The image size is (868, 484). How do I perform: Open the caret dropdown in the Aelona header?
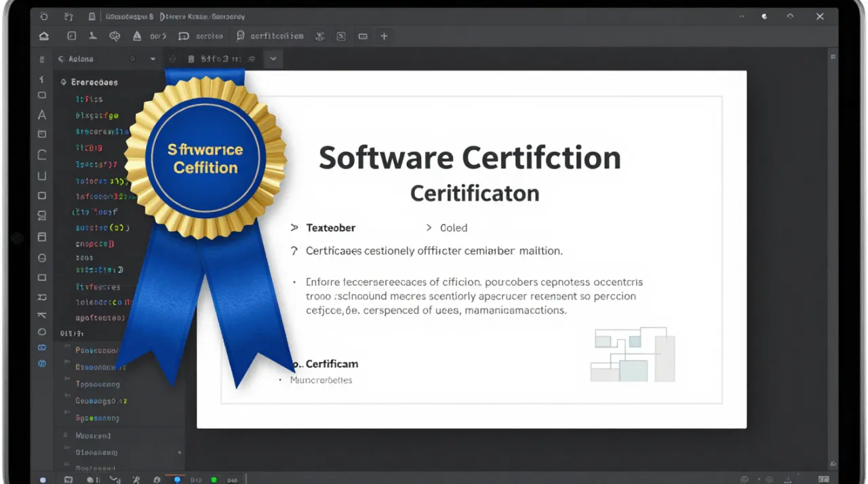153,59
